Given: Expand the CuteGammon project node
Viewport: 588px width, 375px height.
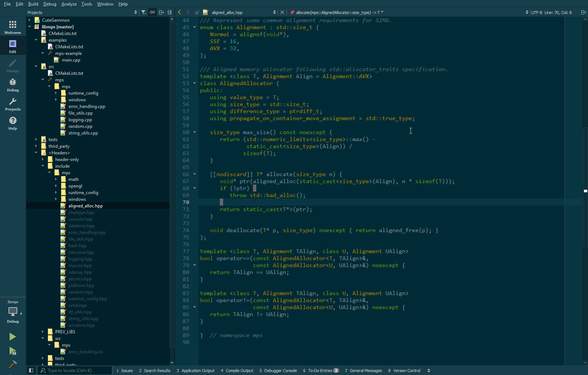Looking at the screenshot, I should tap(29, 20).
